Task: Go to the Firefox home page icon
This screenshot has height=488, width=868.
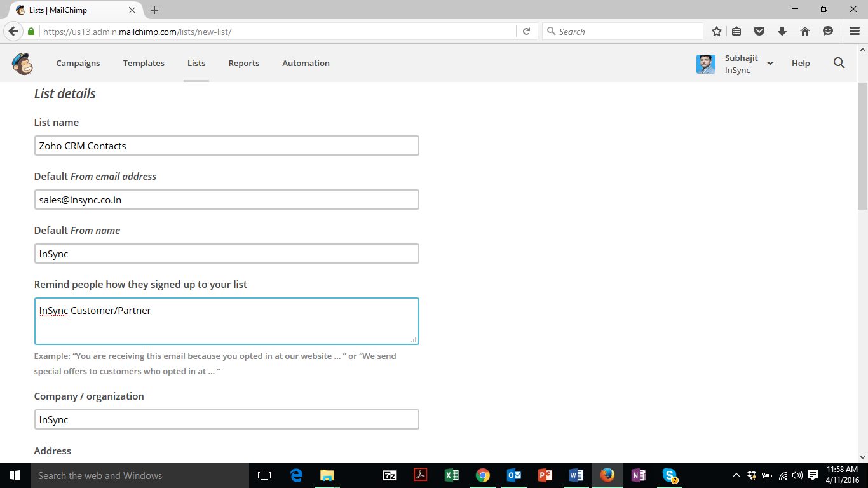Action: click(x=805, y=31)
